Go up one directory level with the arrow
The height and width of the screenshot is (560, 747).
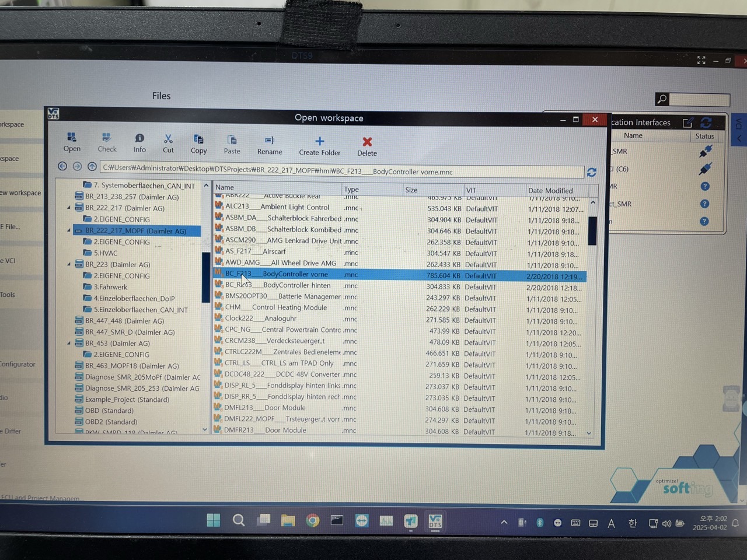[92, 167]
